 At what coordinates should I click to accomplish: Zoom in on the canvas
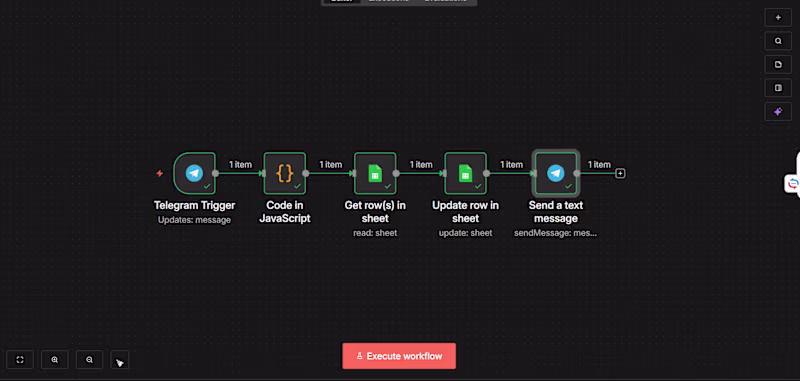click(55, 360)
